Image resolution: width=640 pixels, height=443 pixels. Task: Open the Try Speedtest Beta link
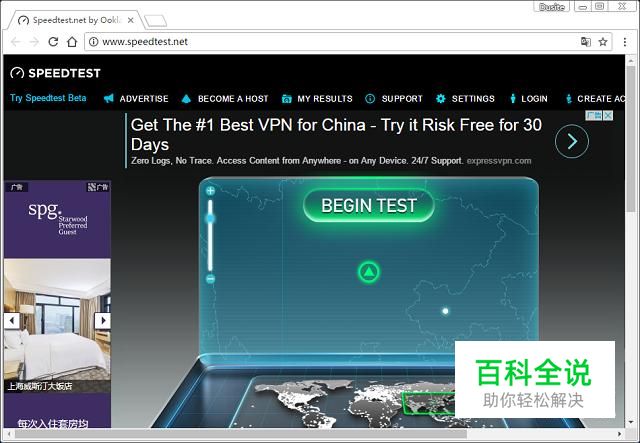click(x=48, y=98)
